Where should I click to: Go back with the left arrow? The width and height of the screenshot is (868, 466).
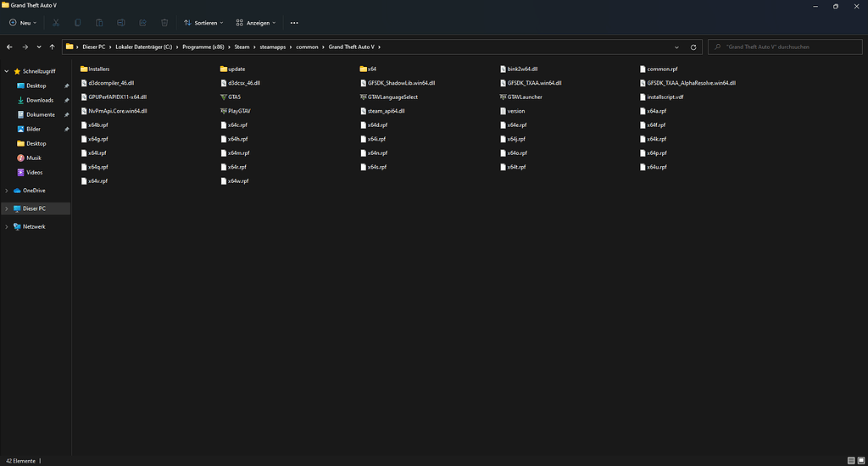[9, 47]
